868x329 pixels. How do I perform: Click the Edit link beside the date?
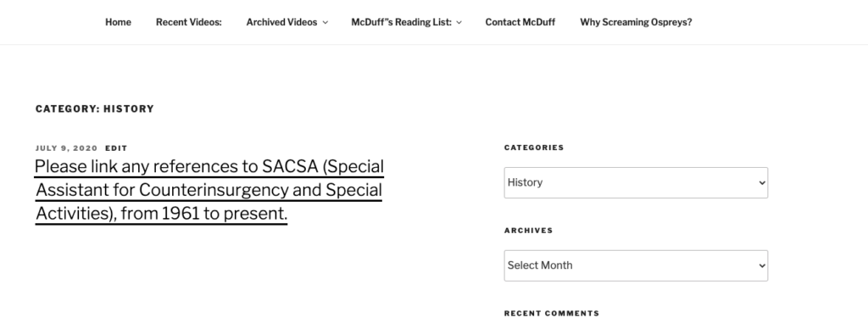(116, 148)
